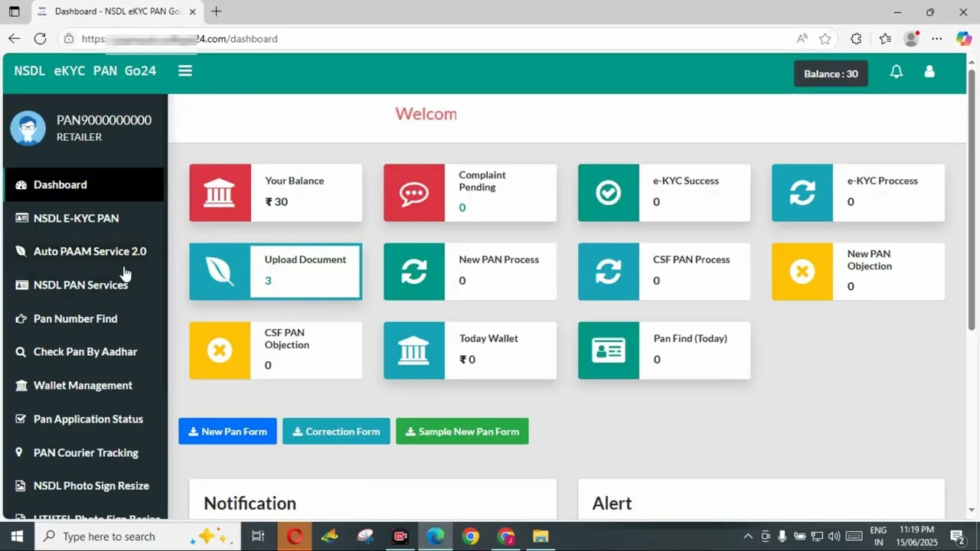Click the Read aloud icon
The width and height of the screenshot is (980, 551).
[x=802, y=39]
